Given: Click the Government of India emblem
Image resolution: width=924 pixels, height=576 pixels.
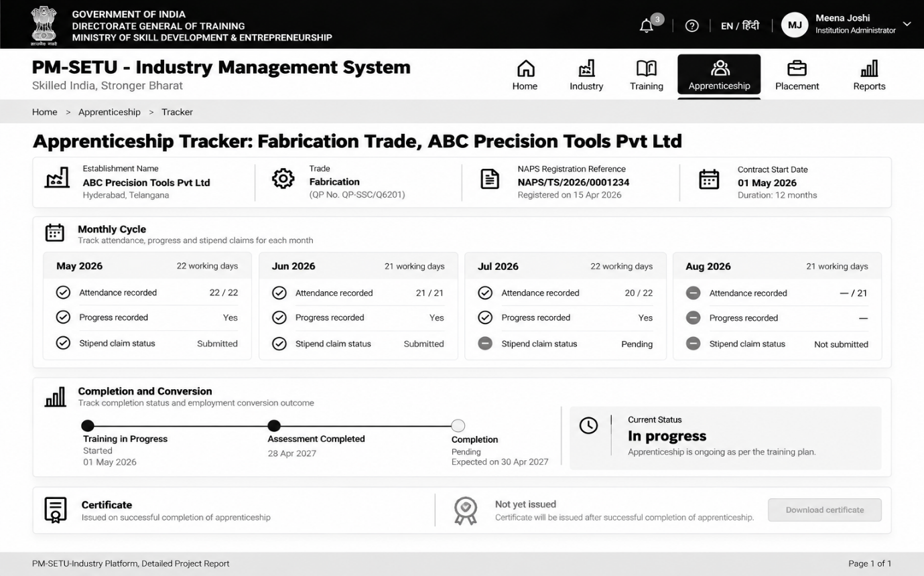Looking at the screenshot, I should pos(44,25).
